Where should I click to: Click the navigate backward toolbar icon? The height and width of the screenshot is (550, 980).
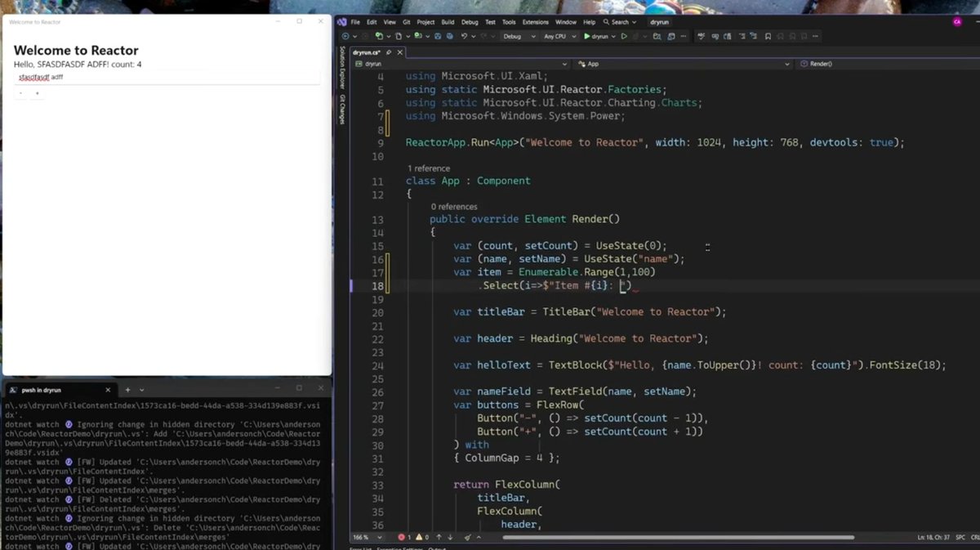pyautogui.click(x=345, y=37)
